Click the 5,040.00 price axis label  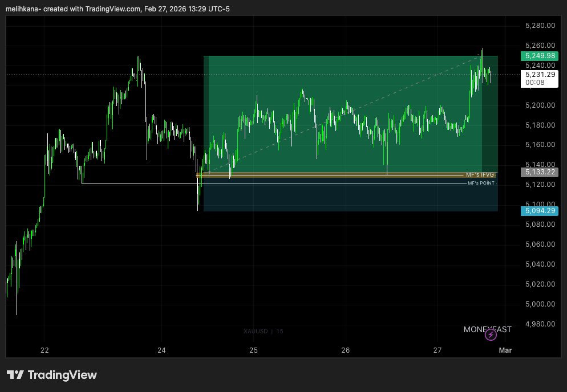pyautogui.click(x=540, y=264)
